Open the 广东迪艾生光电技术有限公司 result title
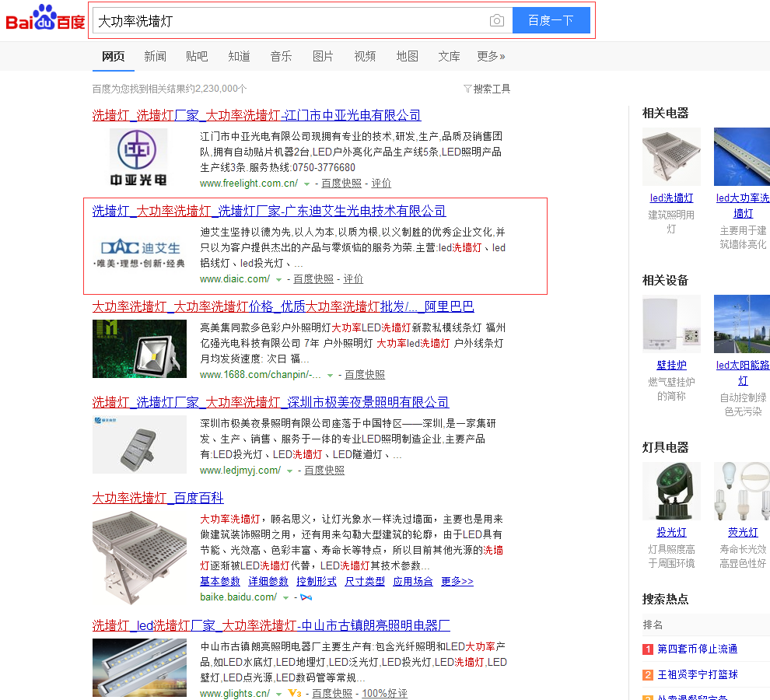770x700 pixels. (269, 212)
